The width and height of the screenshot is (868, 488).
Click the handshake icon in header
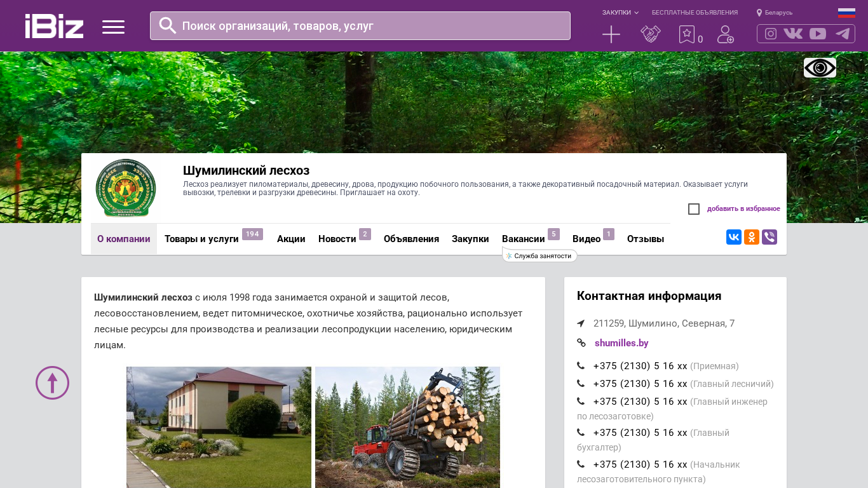651,34
